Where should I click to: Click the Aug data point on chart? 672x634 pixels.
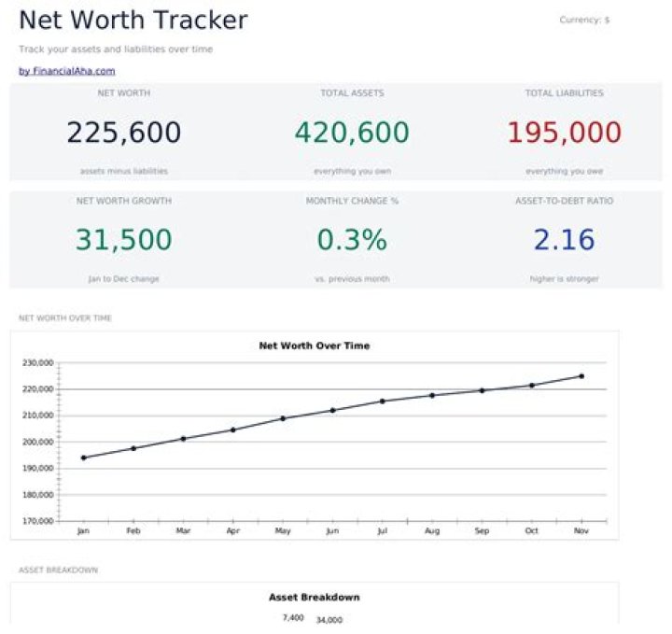click(432, 395)
